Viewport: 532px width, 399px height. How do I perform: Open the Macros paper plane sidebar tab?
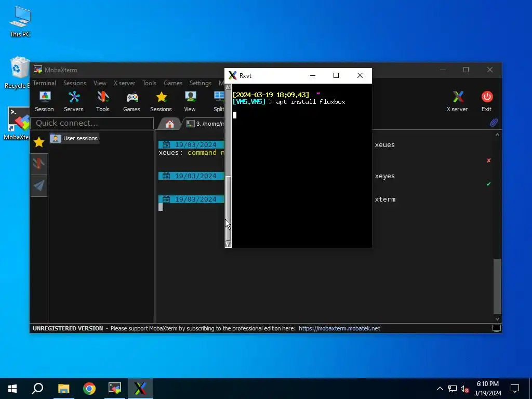pyautogui.click(x=39, y=185)
